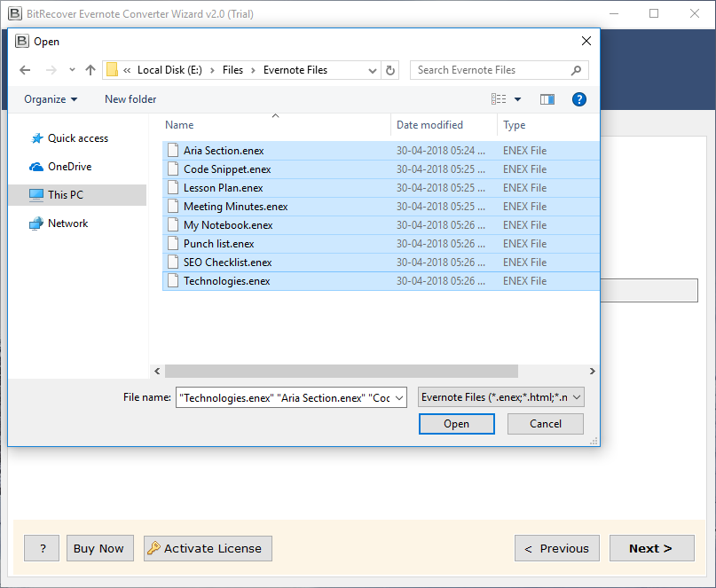
Task: Create a New folder
Action: click(130, 99)
